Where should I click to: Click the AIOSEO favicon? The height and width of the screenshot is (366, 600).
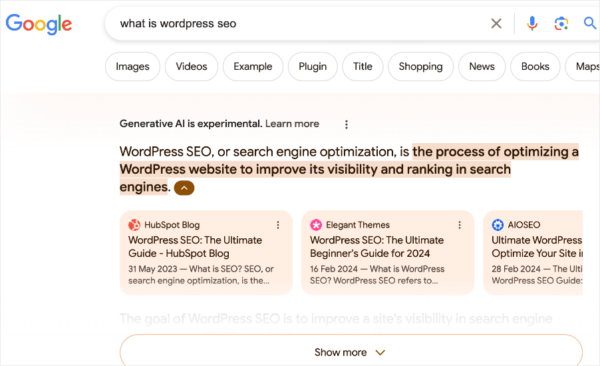click(497, 225)
